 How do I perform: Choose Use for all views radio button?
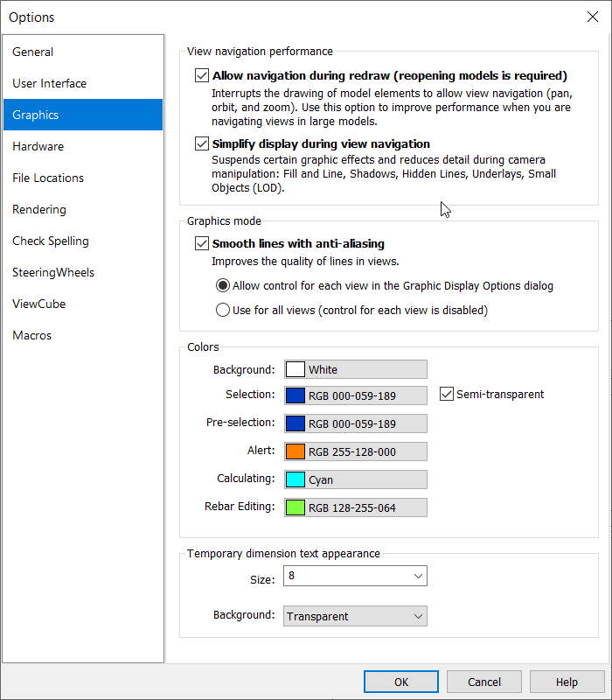[223, 310]
